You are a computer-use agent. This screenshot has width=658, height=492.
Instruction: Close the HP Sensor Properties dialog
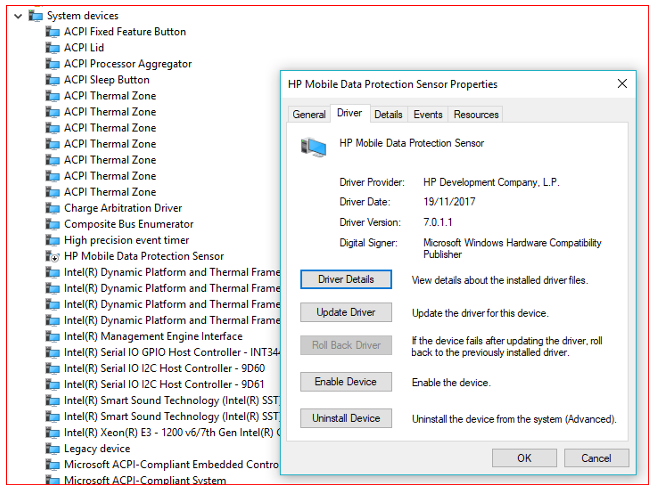click(622, 84)
